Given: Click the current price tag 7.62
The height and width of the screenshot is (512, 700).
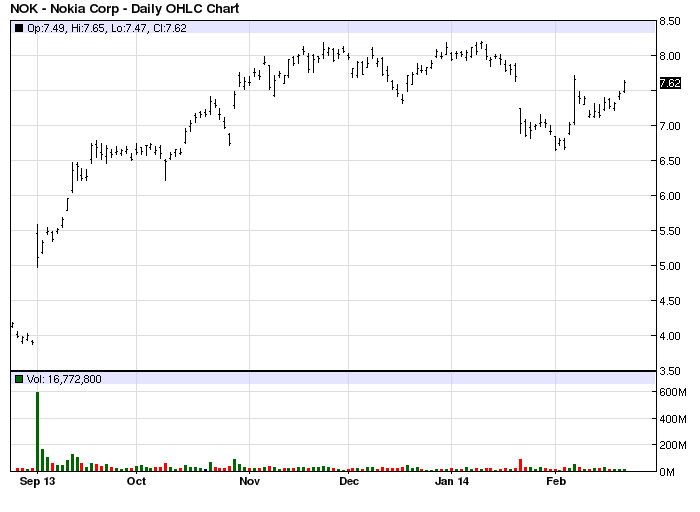Looking at the screenshot, I should [670, 83].
